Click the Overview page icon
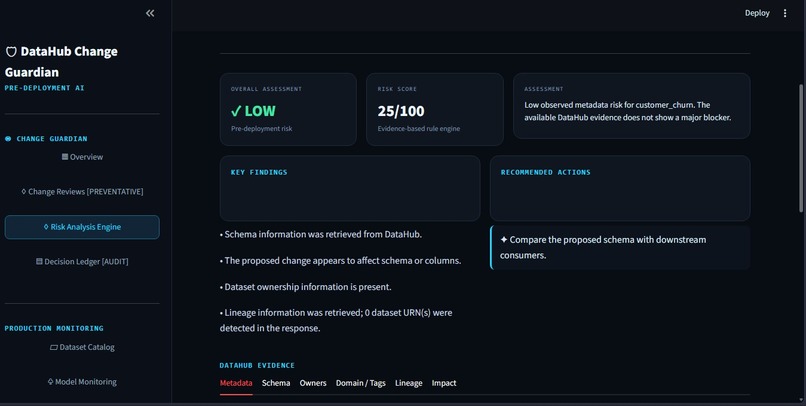This screenshot has width=806, height=406. click(x=65, y=157)
